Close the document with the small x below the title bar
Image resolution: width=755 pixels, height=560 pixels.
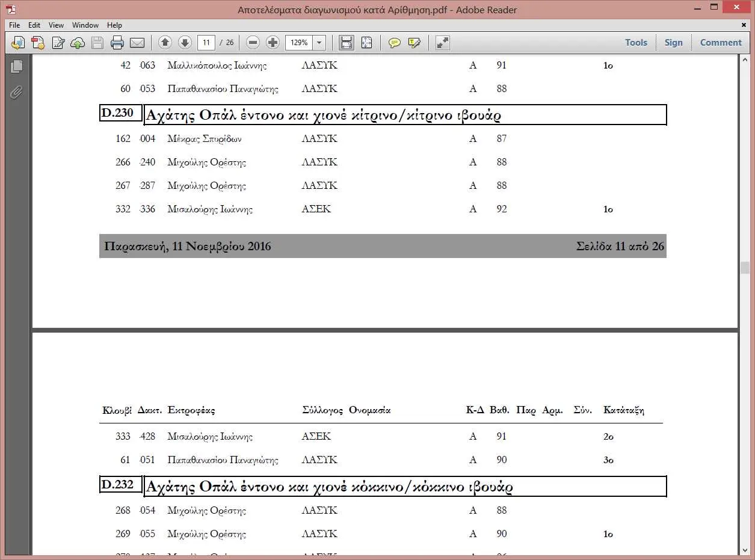click(744, 25)
